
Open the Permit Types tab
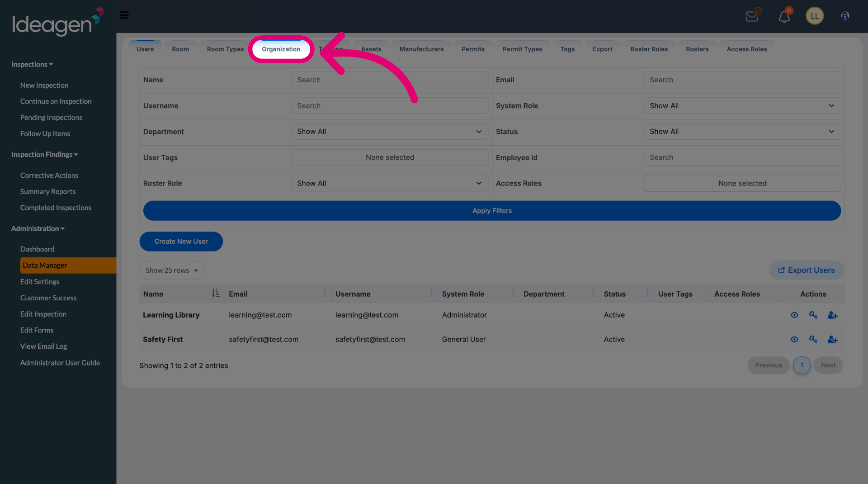(522, 49)
